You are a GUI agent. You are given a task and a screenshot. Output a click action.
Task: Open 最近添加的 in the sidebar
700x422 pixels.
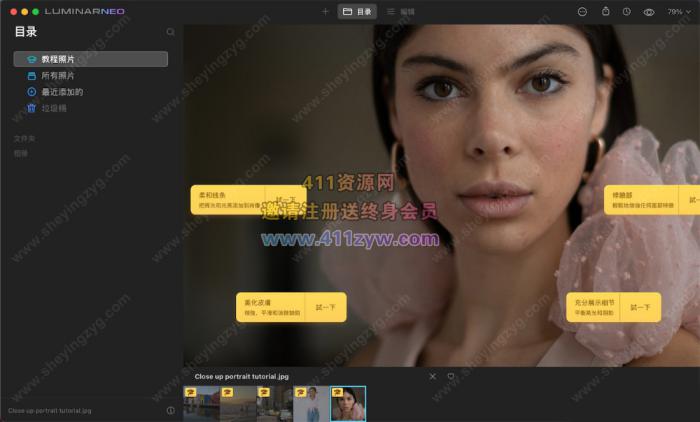point(61,91)
